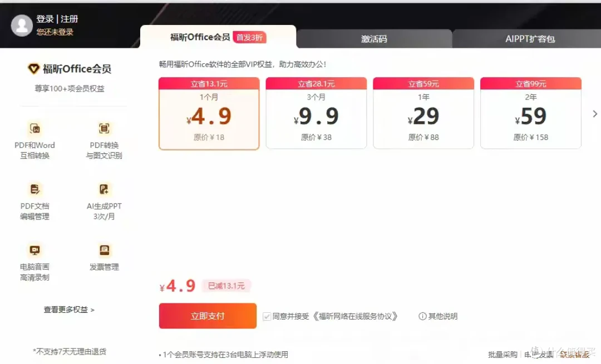
Task: Select the 1个月 ¥4.9 plan card
Action: coord(209,113)
